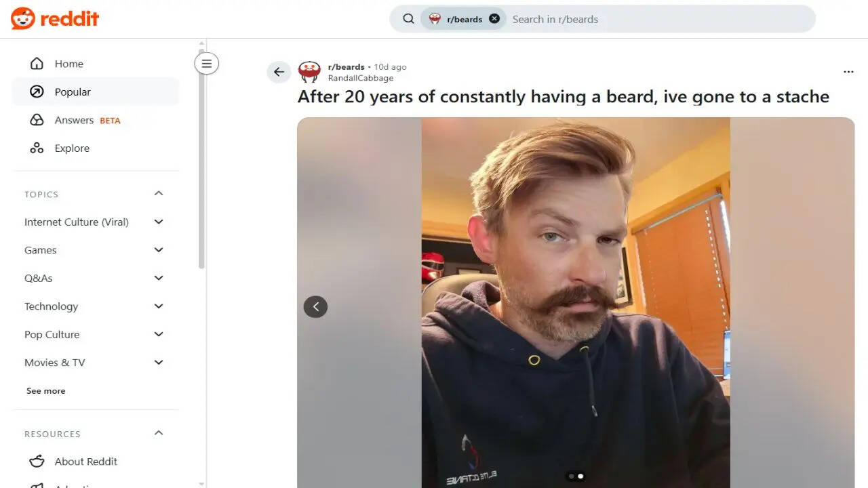Image resolution: width=868 pixels, height=488 pixels.
Task: Click See more under Topics
Action: (46, 391)
